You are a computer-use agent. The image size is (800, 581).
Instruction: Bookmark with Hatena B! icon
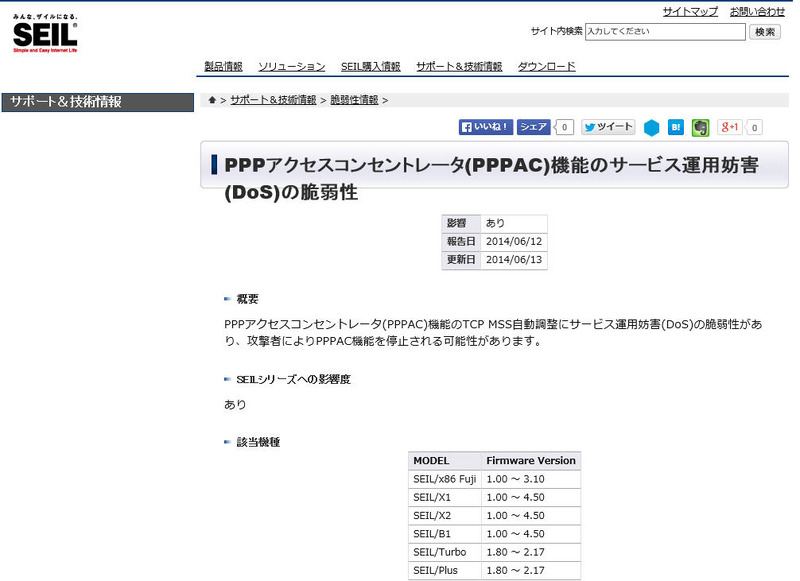(676, 128)
